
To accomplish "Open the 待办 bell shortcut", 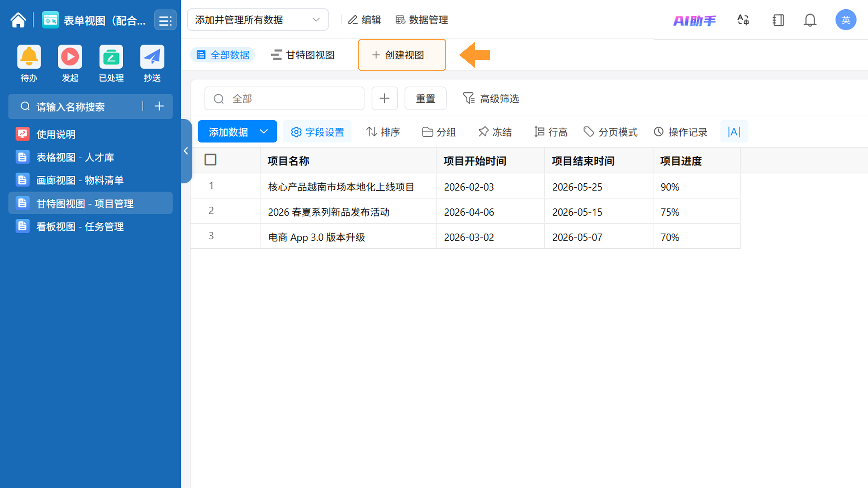I will (x=29, y=57).
